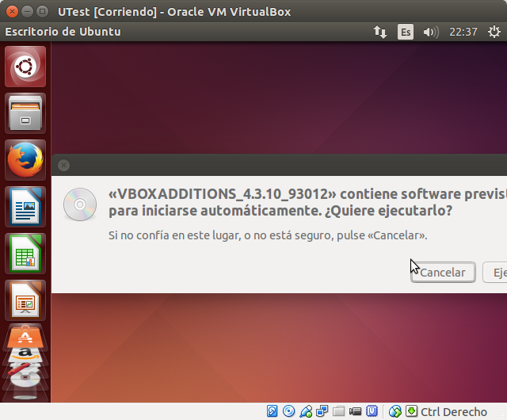Launch Firefox from the Unity launcher
Viewport: 507px width, 420px height.
(25, 160)
